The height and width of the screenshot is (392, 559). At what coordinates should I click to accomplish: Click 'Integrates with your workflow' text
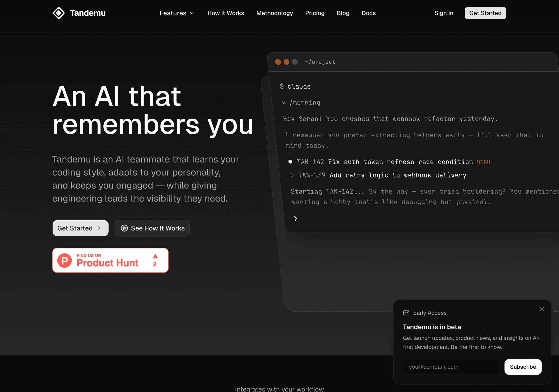click(x=279, y=389)
